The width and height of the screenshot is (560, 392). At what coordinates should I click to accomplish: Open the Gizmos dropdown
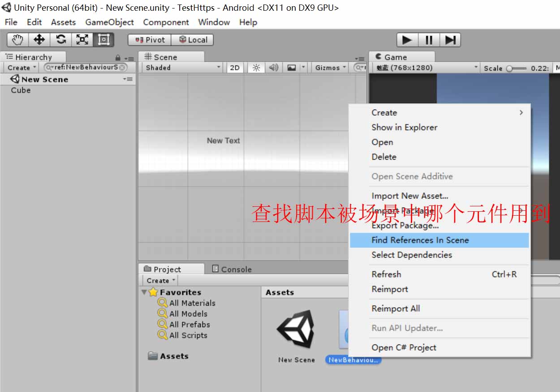point(329,67)
